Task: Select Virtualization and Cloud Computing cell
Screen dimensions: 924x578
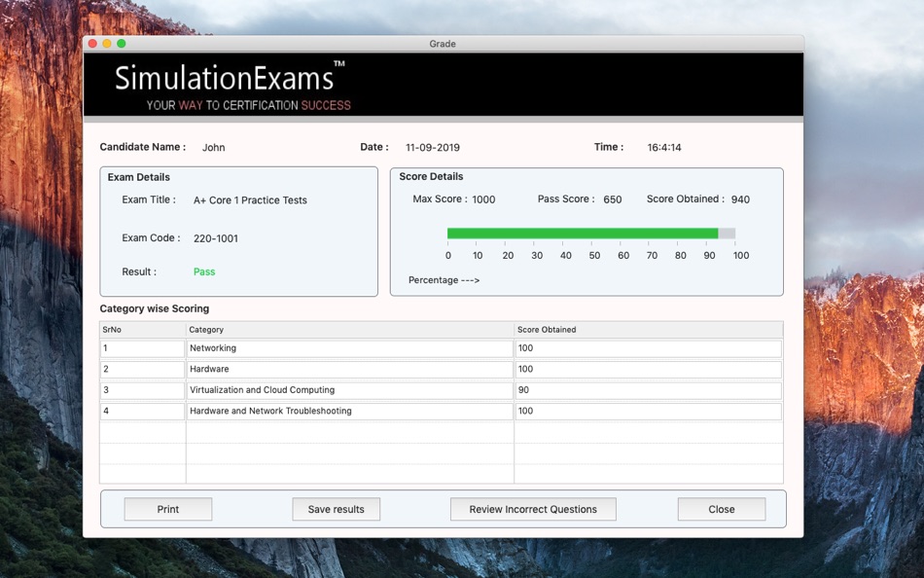Action: point(349,390)
